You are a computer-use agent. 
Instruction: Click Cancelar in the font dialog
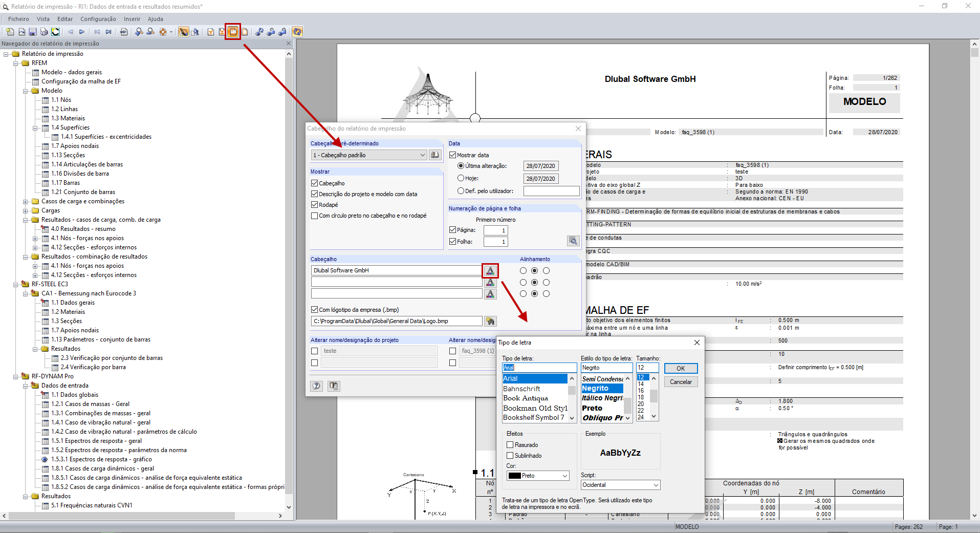coord(681,381)
